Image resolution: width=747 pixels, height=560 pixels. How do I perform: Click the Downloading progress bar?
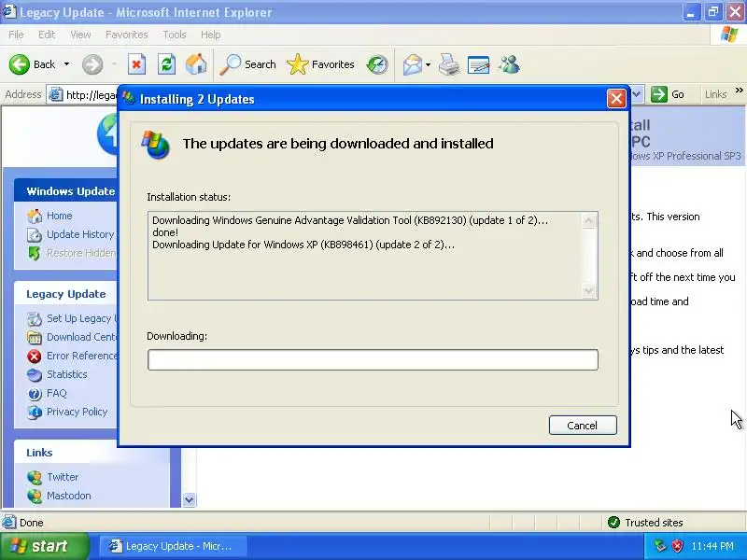373,359
